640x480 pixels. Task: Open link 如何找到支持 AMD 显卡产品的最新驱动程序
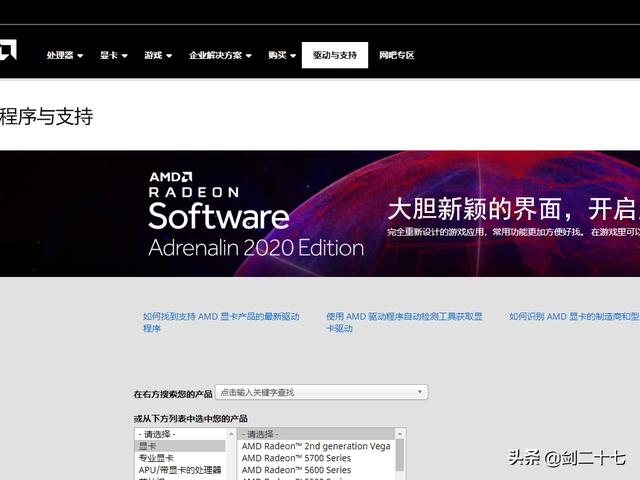(220, 322)
